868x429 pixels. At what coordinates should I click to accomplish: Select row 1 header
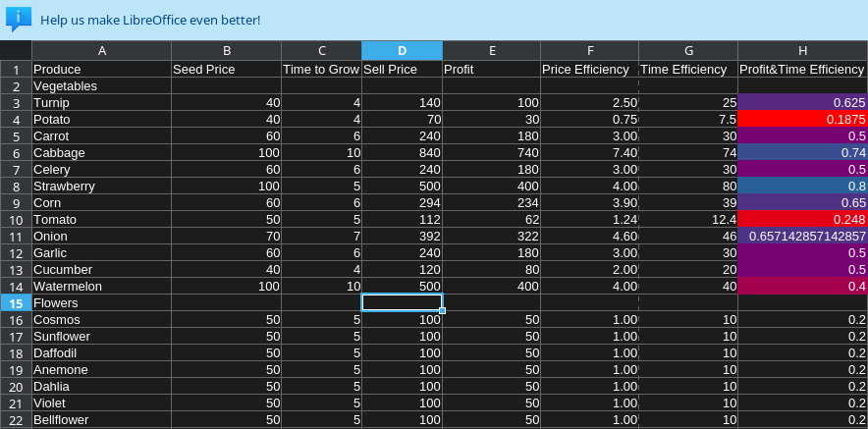pyautogui.click(x=16, y=70)
